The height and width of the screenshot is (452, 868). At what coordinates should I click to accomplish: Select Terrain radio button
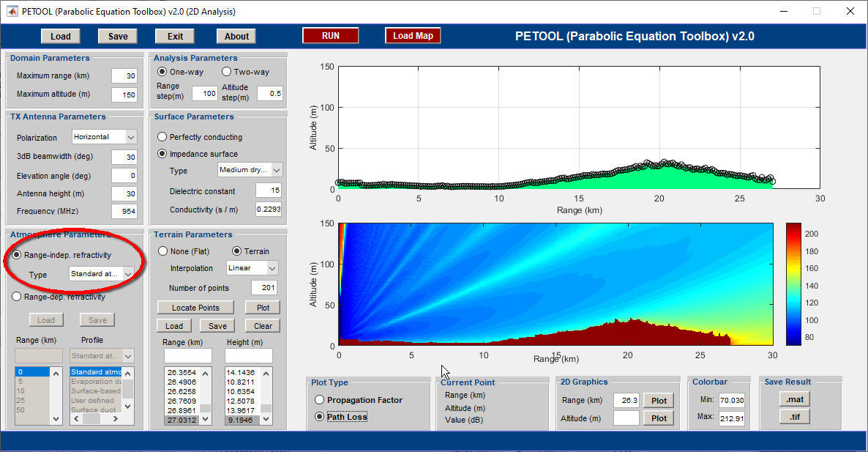(236, 251)
